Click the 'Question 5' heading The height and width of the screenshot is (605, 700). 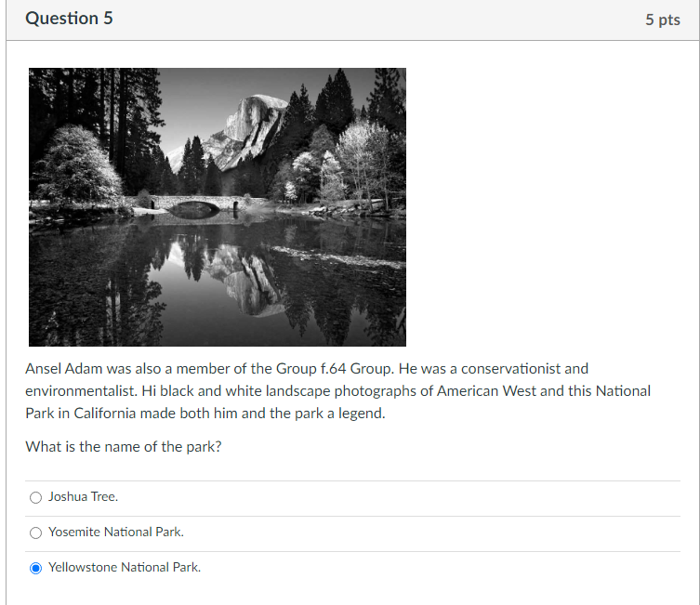coord(69,19)
